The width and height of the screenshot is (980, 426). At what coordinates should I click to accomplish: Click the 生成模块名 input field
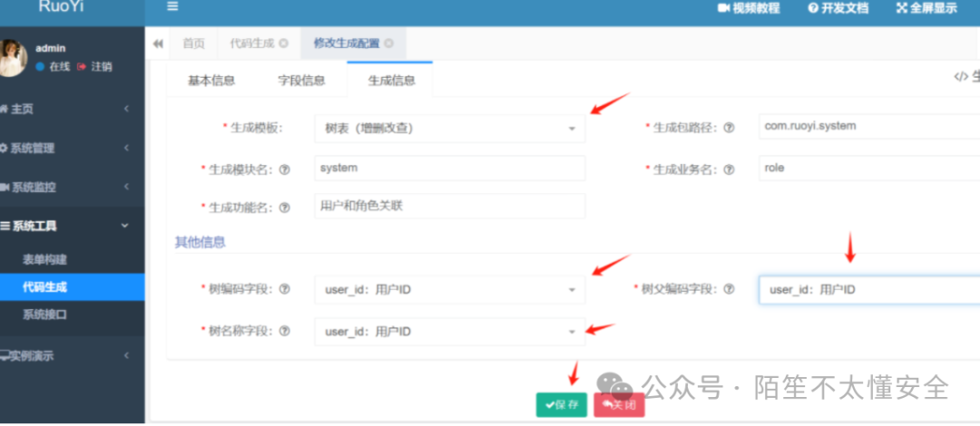click(x=449, y=168)
